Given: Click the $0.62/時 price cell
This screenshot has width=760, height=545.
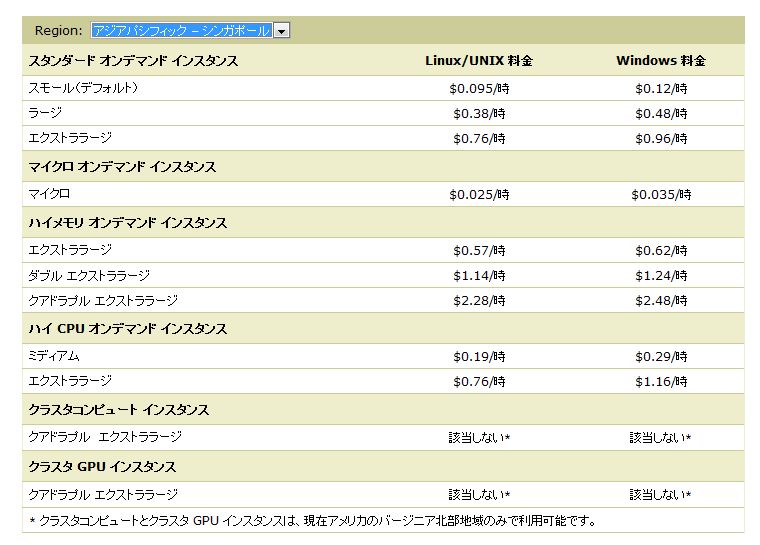Looking at the screenshot, I should (661, 251).
